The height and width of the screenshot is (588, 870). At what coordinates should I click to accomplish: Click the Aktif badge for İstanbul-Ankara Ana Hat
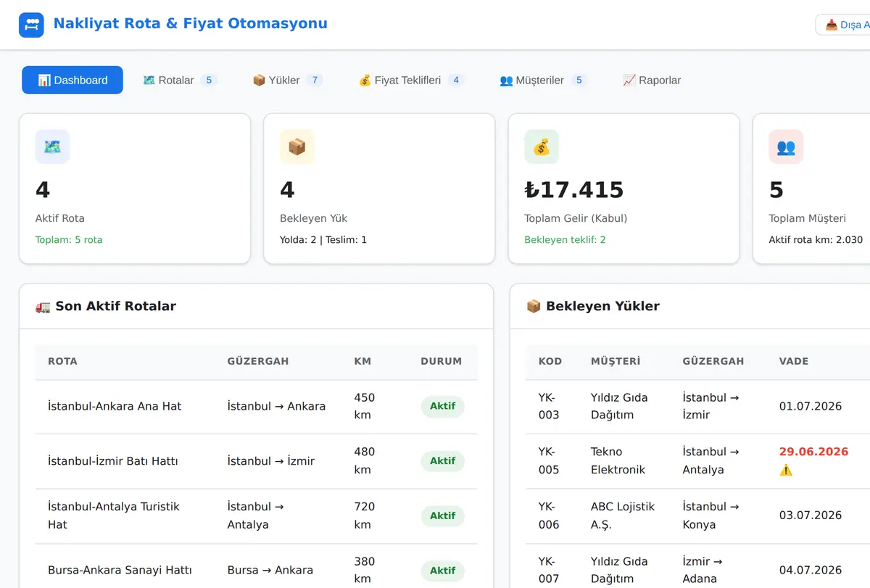pos(442,407)
